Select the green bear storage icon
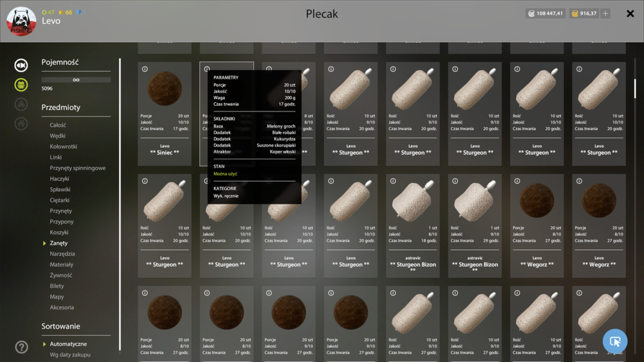The width and height of the screenshot is (644, 362). pos(21,84)
